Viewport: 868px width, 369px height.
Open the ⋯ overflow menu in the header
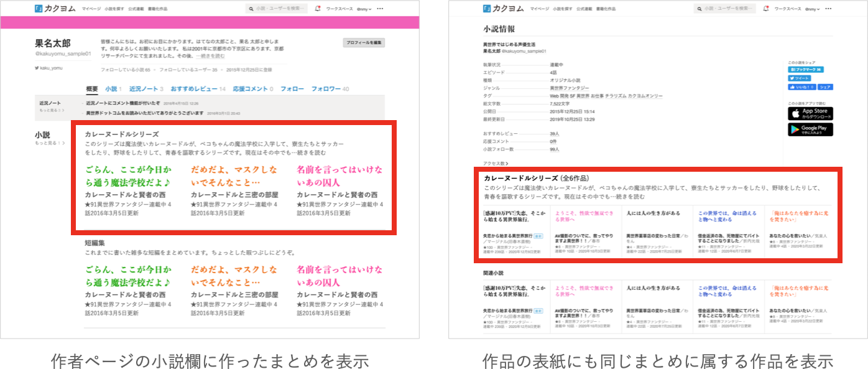pyautogui.click(x=381, y=9)
